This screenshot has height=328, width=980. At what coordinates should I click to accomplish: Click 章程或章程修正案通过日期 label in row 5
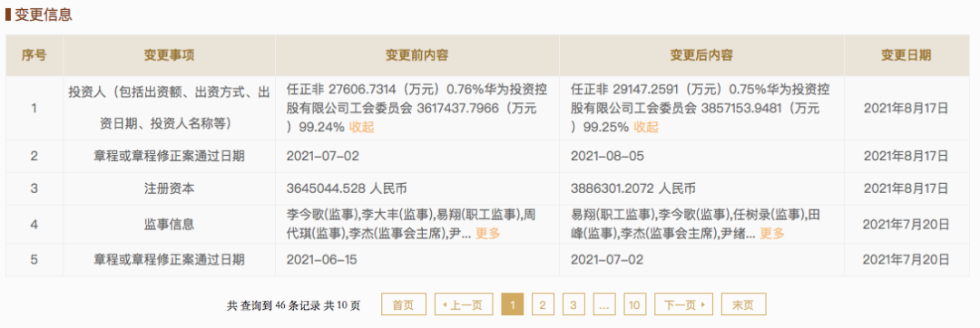click(170, 259)
